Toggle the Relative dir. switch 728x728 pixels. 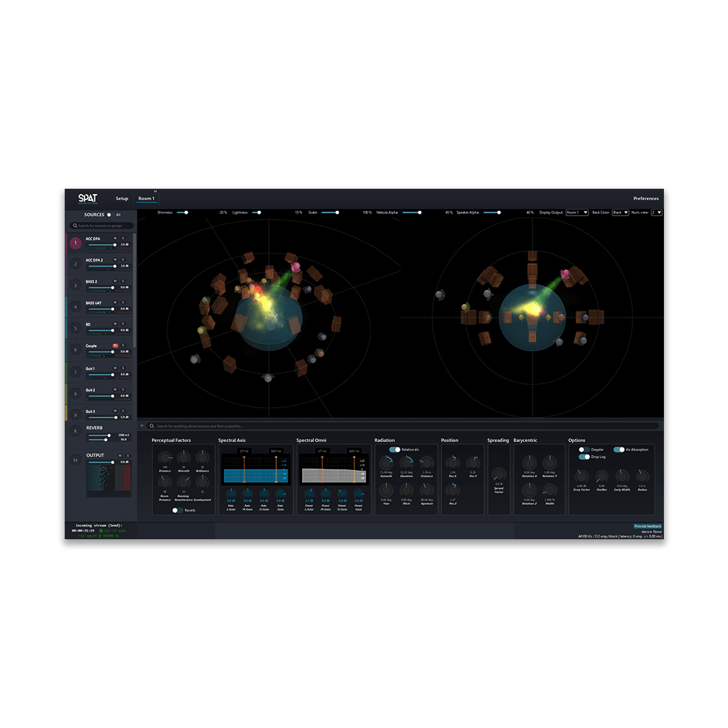394,450
